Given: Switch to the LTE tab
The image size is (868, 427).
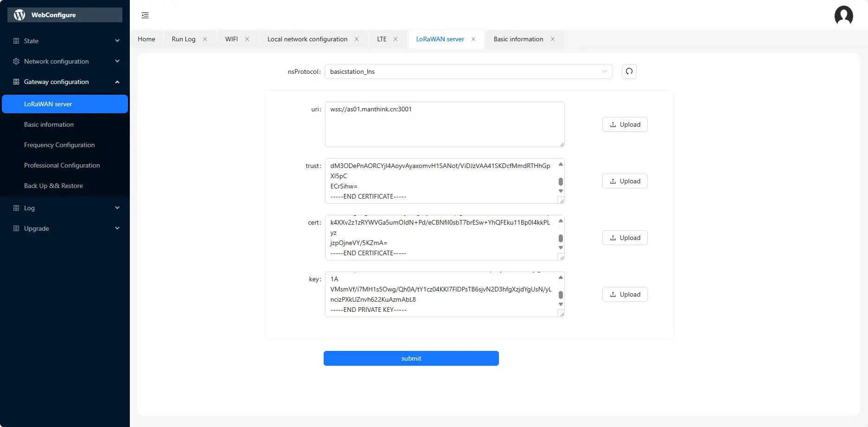Looking at the screenshot, I should tap(382, 39).
